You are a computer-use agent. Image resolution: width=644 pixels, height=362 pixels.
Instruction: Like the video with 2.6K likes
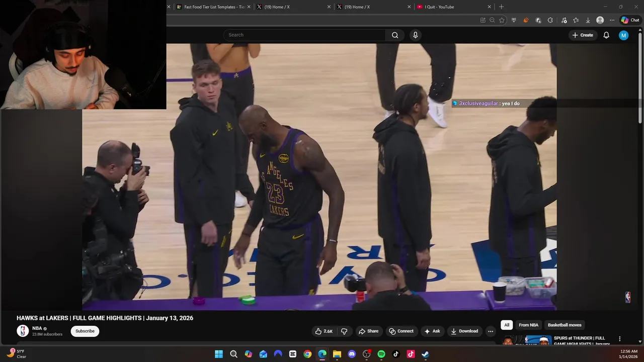[324, 331]
